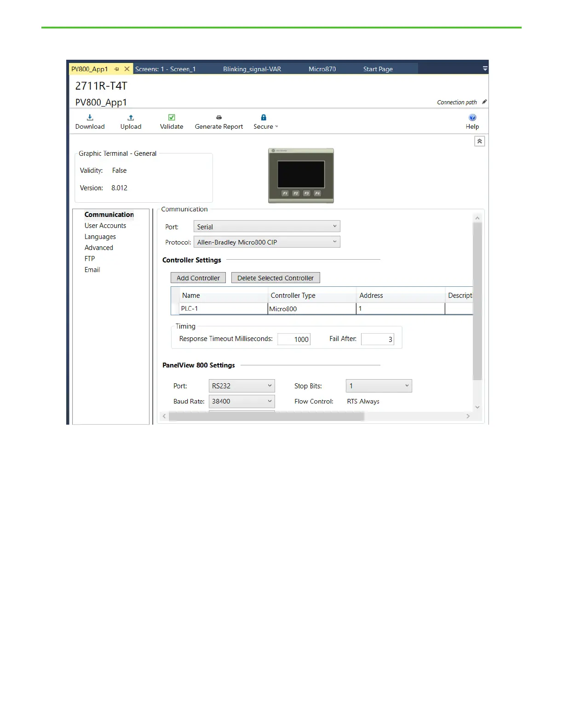Click the horizontal scrollbar left arrow
Image resolution: width=563 pixels, height=728 pixels.
[164, 416]
